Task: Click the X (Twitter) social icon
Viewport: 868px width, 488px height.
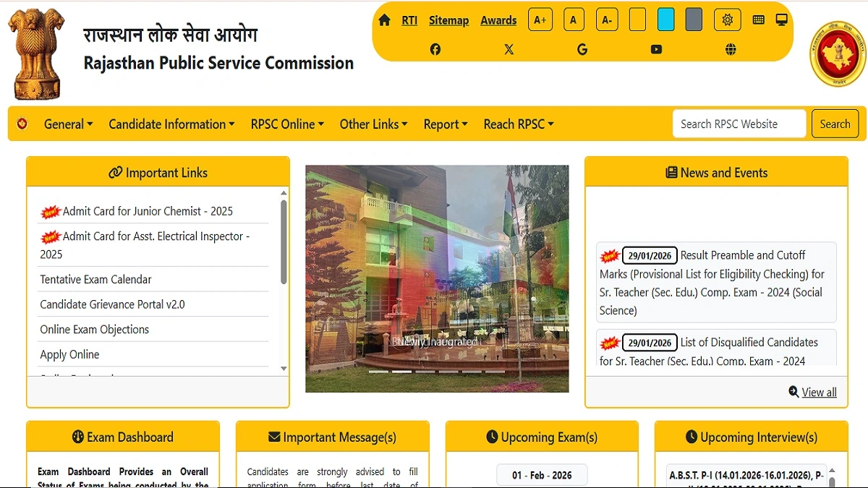Action: [509, 48]
